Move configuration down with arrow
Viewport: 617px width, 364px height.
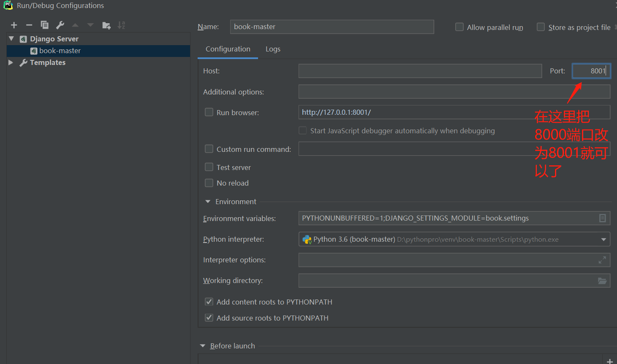click(x=90, y=25)
